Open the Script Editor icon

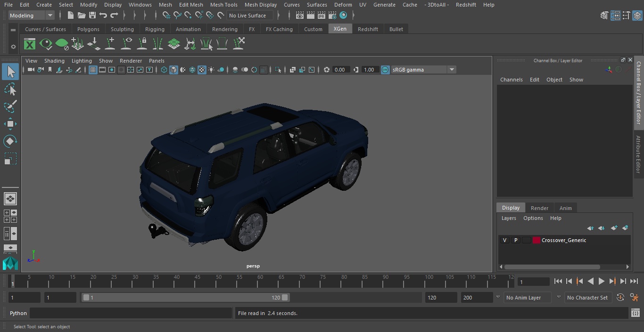(x=635, y=313)
